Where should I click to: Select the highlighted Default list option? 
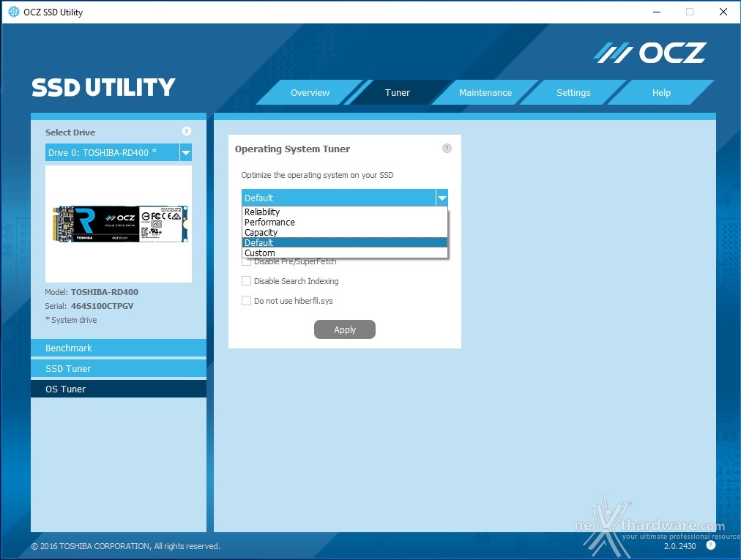(x=345, y=242)
